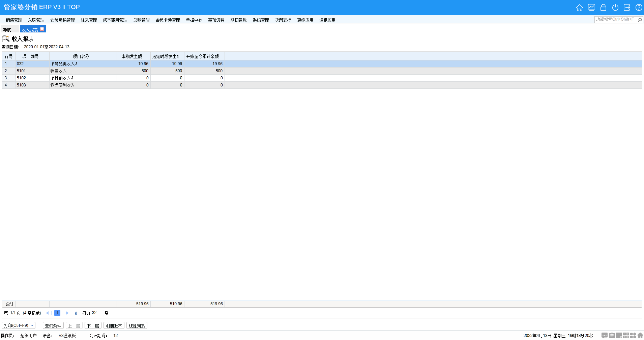The height and width of the screenshot is (340, 644).
Task: Open the apps widget icon in status bar
Action: click(x=633, y=335)
